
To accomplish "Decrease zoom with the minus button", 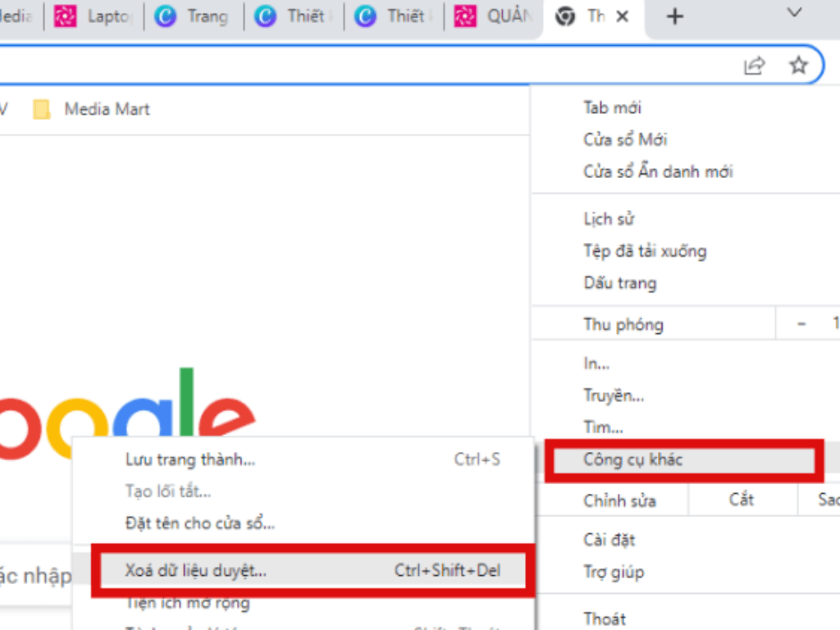I will pyautogui.click(x=801, y=324).
